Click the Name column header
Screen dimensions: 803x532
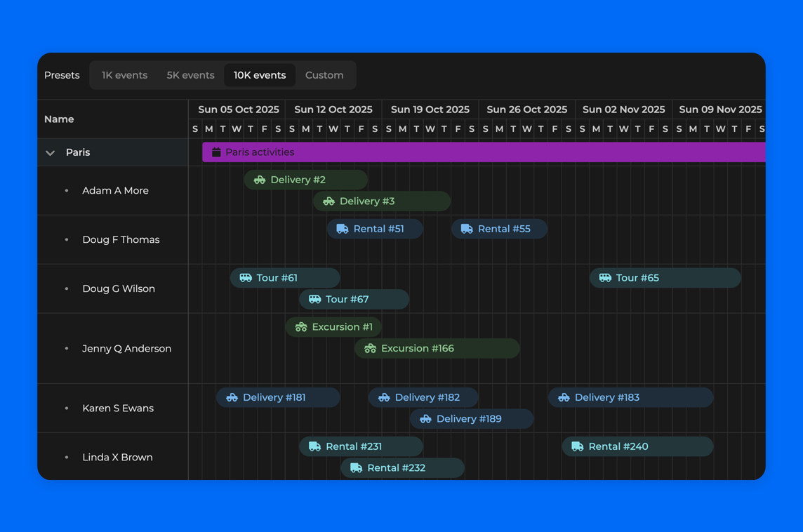(59, 119)
